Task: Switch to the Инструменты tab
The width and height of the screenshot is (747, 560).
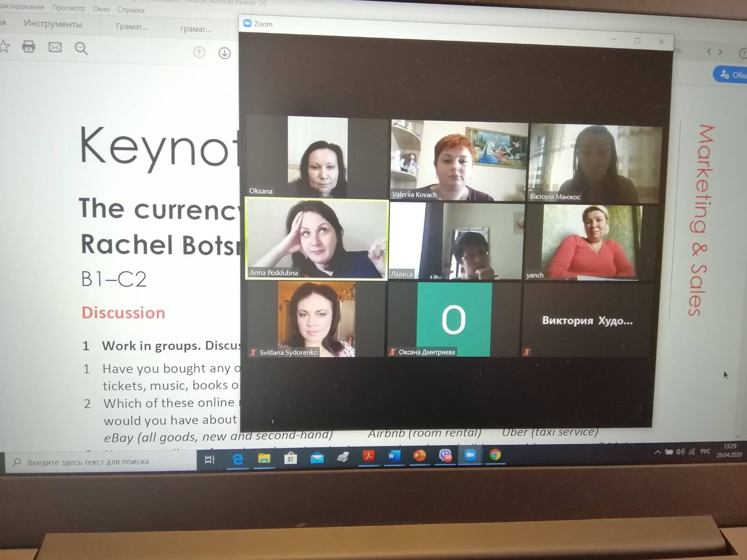Action: pyautogui.click(x=53, y=24)
